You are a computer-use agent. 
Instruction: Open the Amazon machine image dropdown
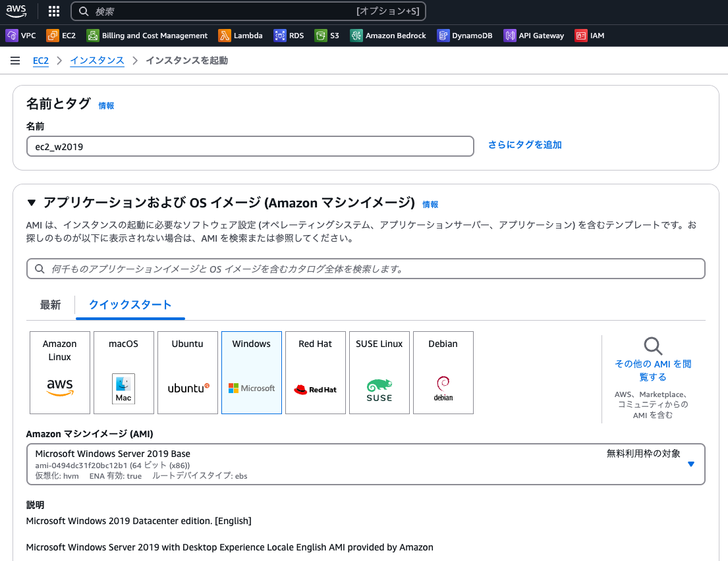point(366,464)
